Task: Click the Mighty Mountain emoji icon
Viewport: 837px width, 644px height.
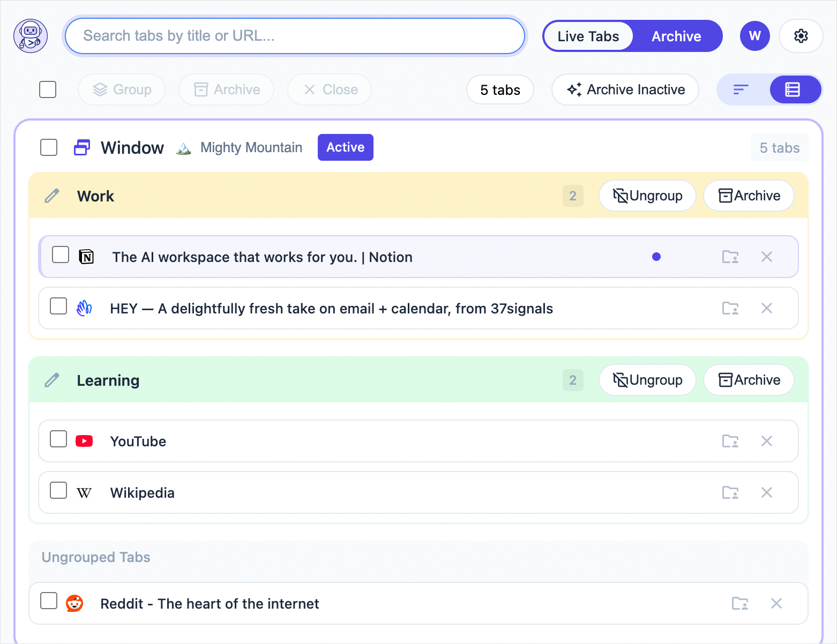Action: [x=184, y=148]
